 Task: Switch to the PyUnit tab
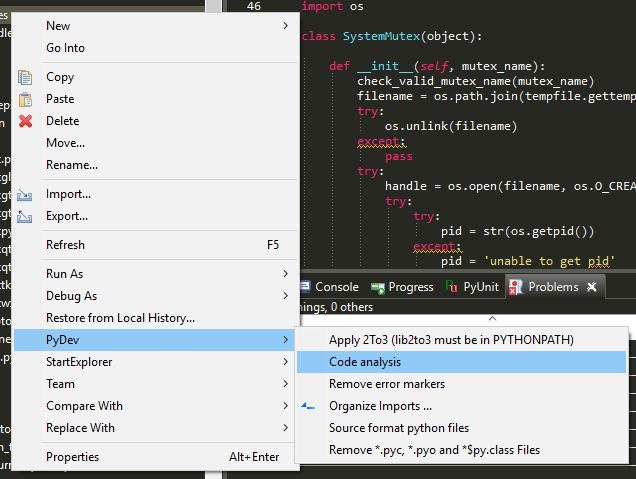pyautogui.click(x=472, y=287)
